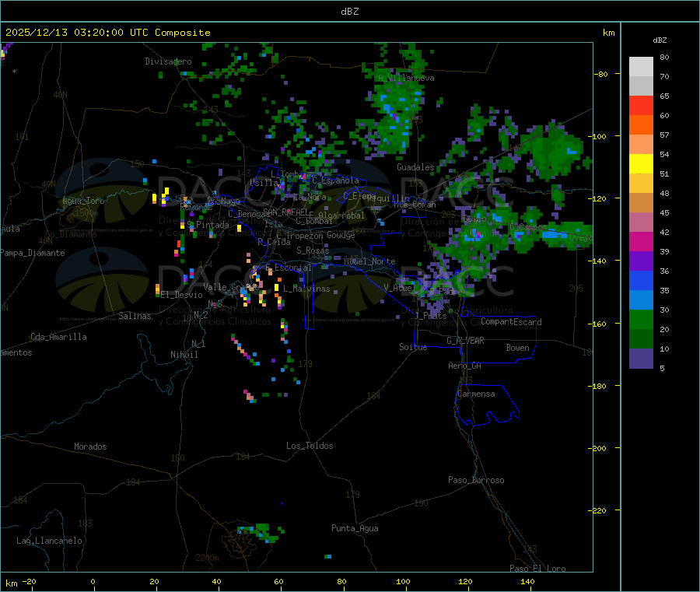Click the light gray 70 dBZ swatch
Image resolution: width=700 pixels, height=592 pixels.
641,86
